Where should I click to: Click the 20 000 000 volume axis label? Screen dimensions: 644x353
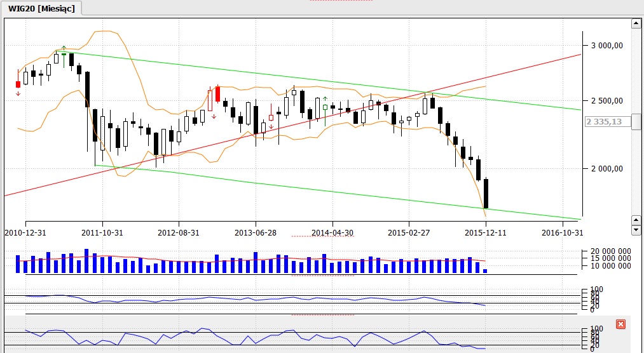pyautogui.click(x=610, y=251)
